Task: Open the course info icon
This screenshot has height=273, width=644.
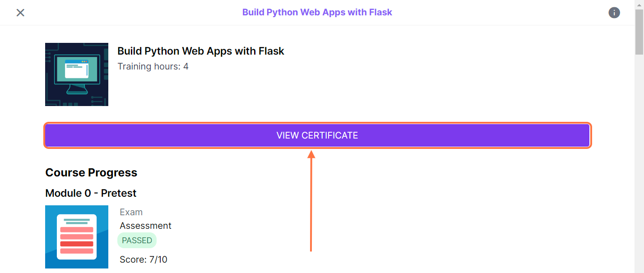Action: pyautogui.click(x=614, y=13)
